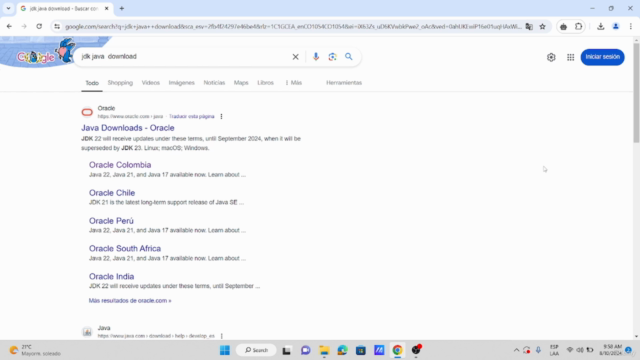Open the tab search dropdown arrow

(8, 8)
